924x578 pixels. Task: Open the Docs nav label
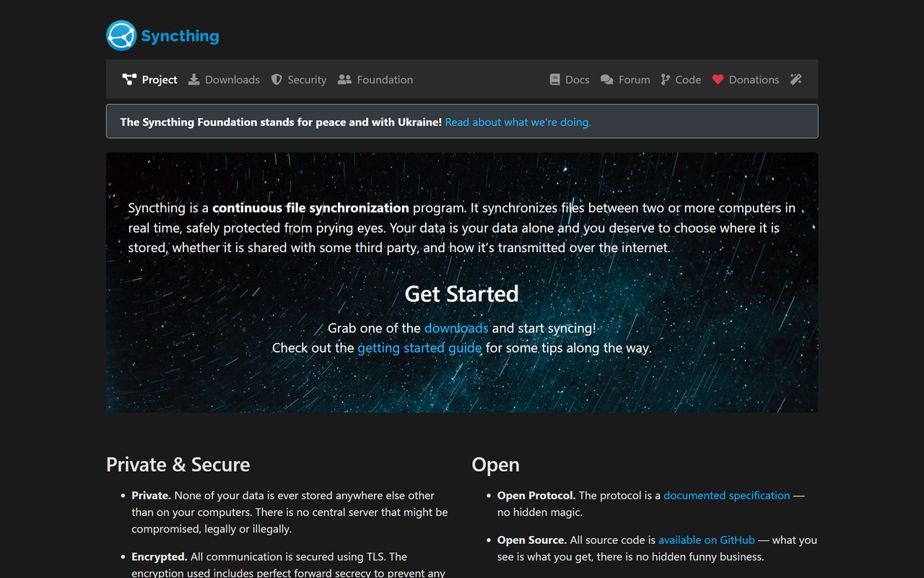pyautogui.click(x=577, y=79)
